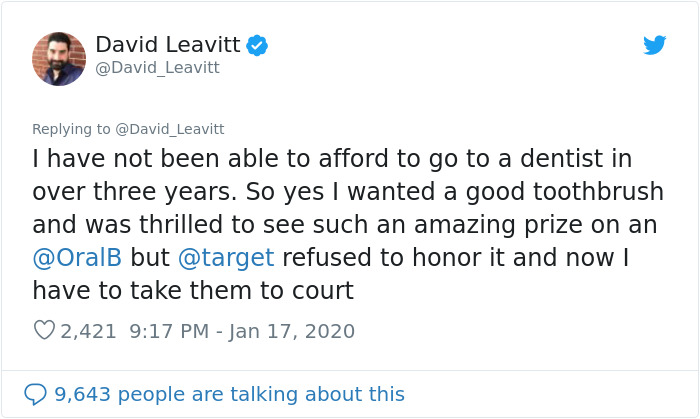Click the "Replying to" label text
Viewport: 700px width, 419px height.
[71, 129]
